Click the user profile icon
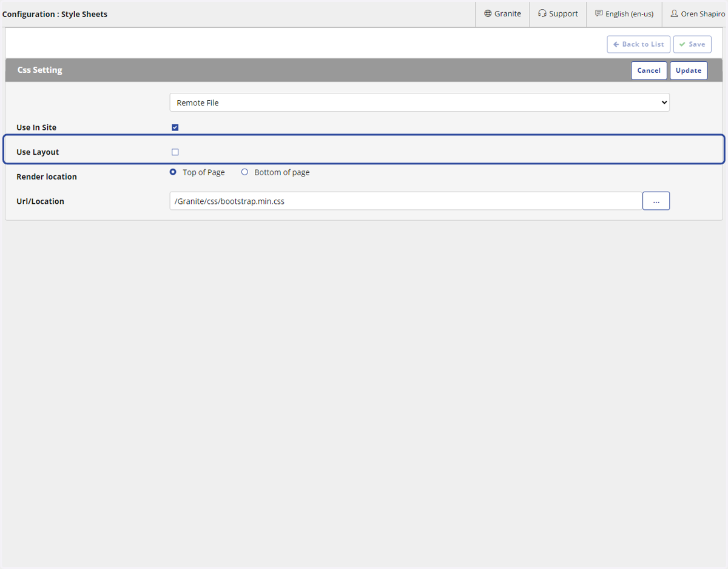This screenshot has height=569, width=728. pyautogui.click(x=674, y=14)
